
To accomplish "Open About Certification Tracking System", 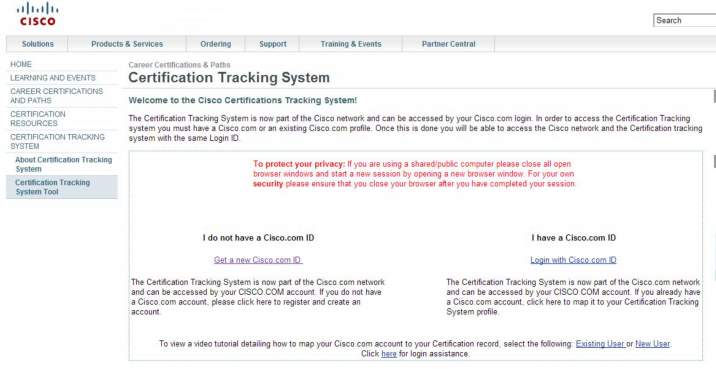I will click(63, 164).
